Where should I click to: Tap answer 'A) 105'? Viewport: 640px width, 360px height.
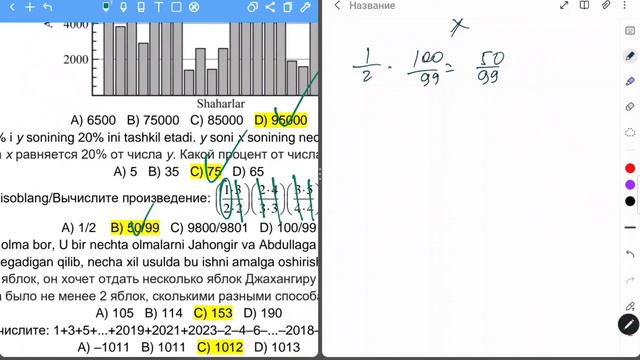click(114, 313)
